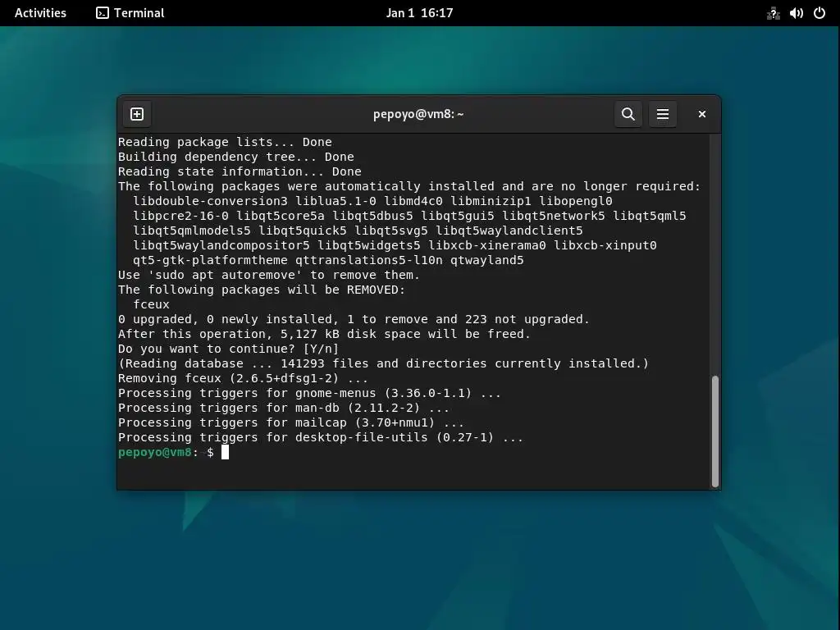Open the Terminal app menu in top bar
Image resolution: width=840 pixels, height=630 pixels.
pos(130,13)
